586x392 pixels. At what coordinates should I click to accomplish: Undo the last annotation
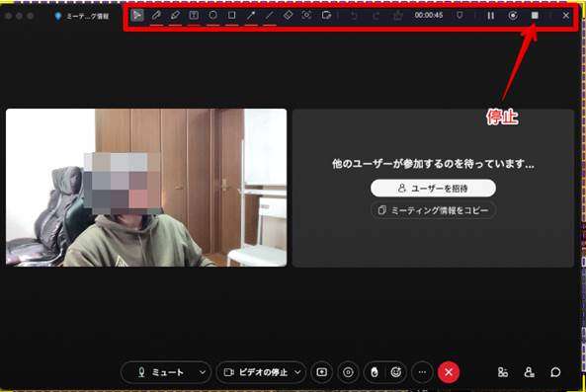(354, 16)
